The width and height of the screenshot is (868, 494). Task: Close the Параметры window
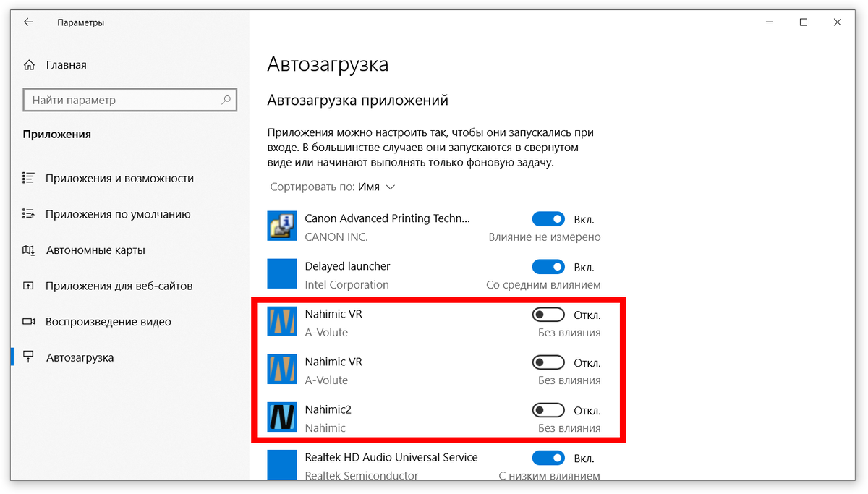pyautogui.click(x=838, y=22)
